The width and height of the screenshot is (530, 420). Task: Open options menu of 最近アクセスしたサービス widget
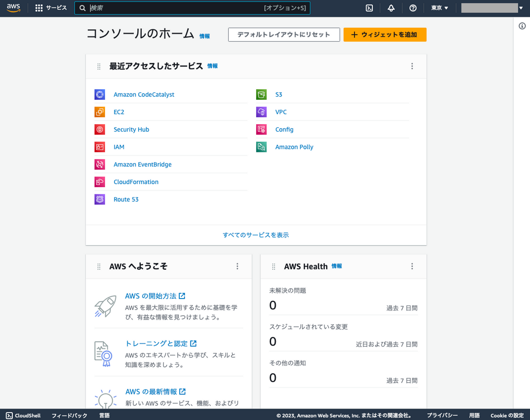pyautogui.click(x=412, y=66)
